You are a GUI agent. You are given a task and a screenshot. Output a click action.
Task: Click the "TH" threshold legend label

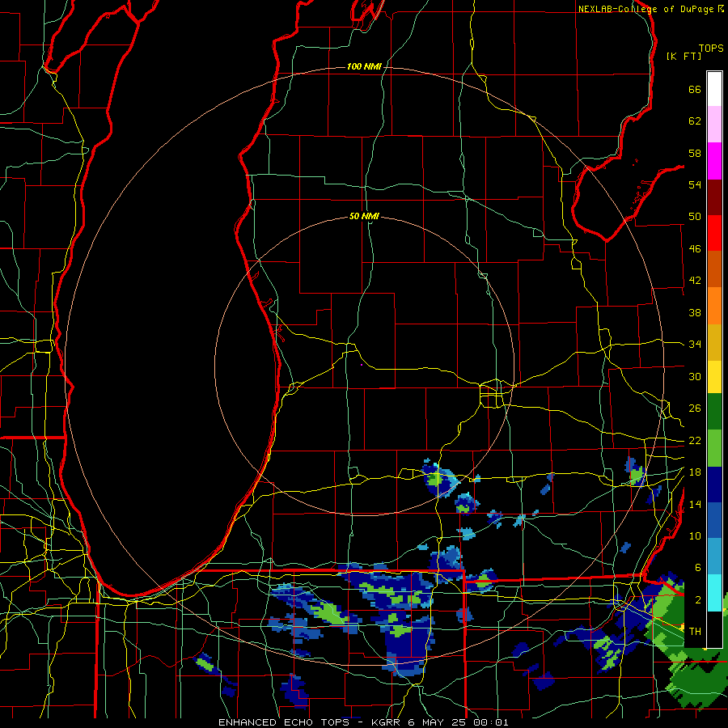point(695,632)
